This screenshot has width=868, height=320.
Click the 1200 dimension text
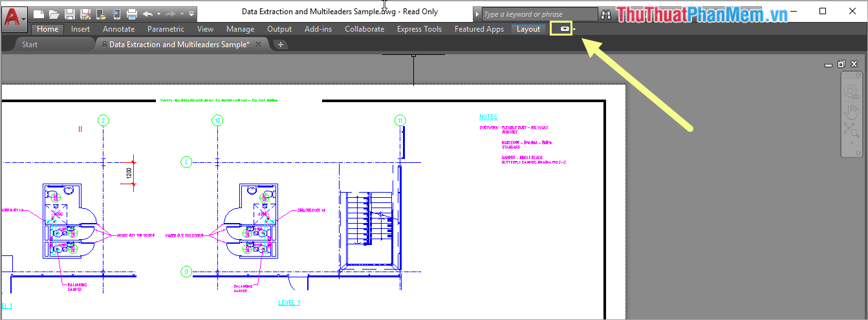pos(129,173)
